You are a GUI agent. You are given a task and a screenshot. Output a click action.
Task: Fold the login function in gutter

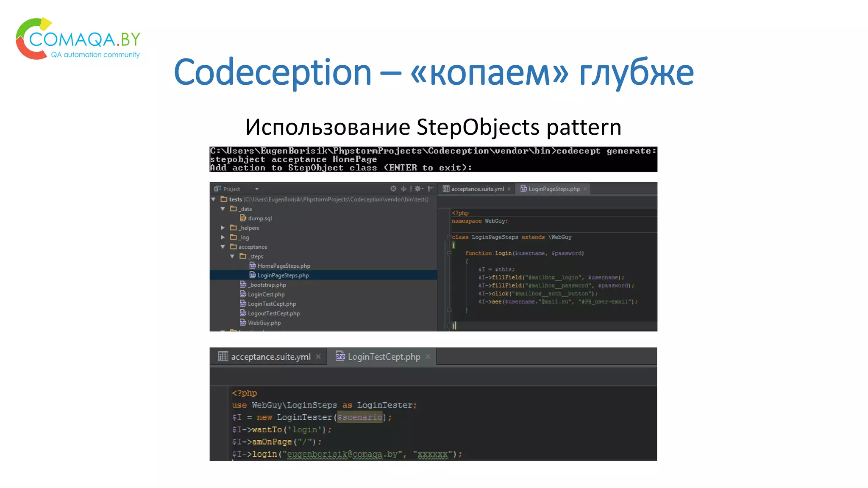449,253
